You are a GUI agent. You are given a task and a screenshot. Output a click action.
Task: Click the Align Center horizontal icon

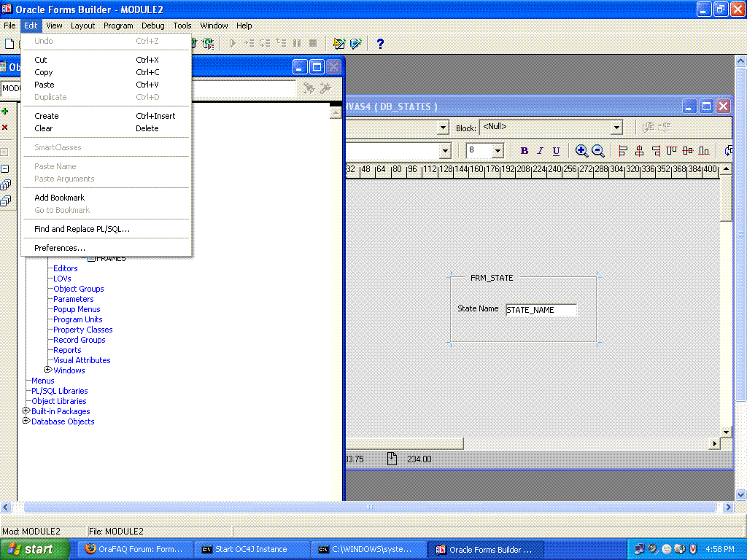[x=639, y=151]
